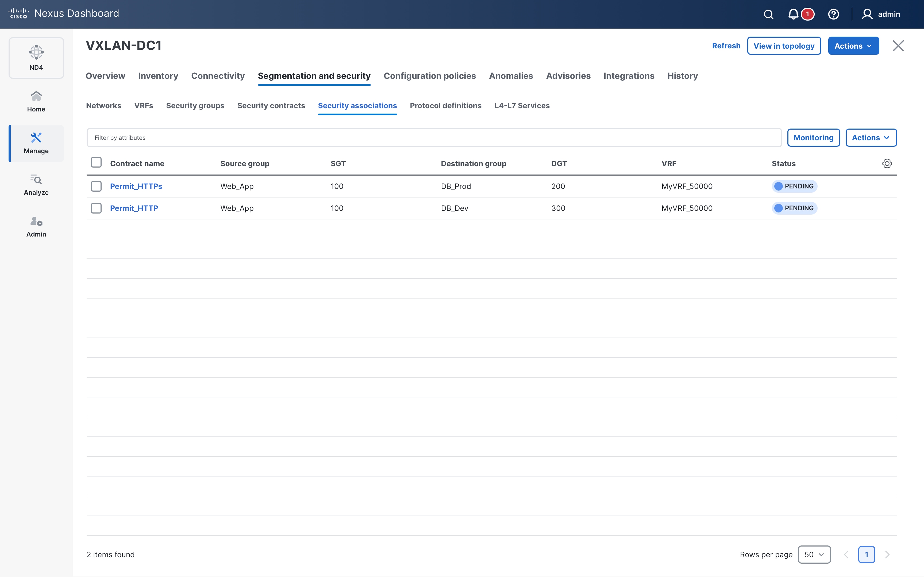This screenshot has width=924, height=577.
Task: Expand the table Actions dropdown
Action: (x=871, y=138)
